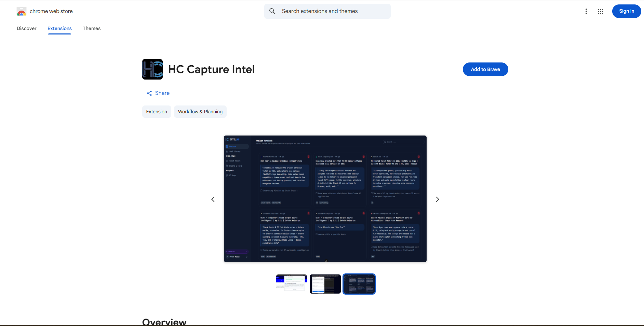Click the Chrome Web Store logo
Viewport: 644px width, 326px height.
coord(22,11)
